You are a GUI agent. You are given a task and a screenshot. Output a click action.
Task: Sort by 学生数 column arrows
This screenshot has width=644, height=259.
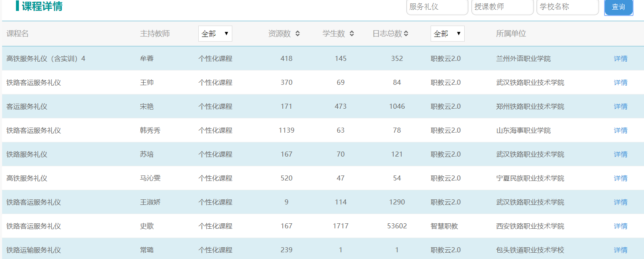[352, 34]
